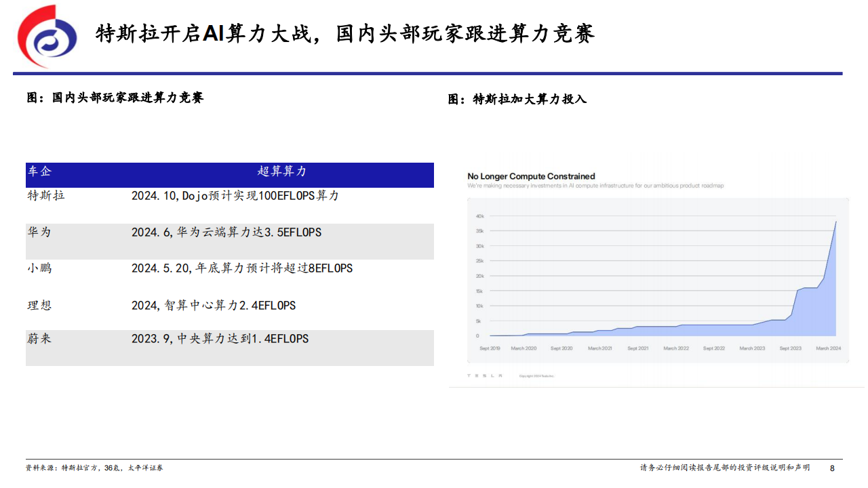Click the '5k' y-axis label

(478, 321)
